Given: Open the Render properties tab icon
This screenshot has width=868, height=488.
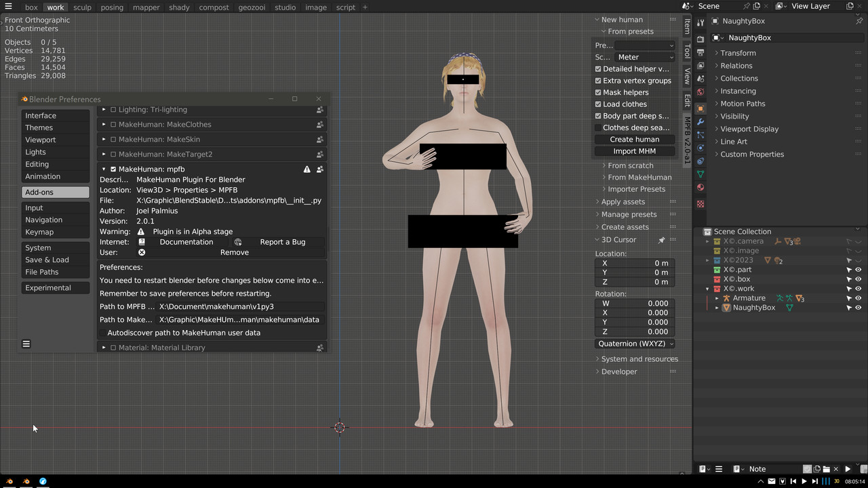Looking at the screenshot, I should tap(701, 39).
